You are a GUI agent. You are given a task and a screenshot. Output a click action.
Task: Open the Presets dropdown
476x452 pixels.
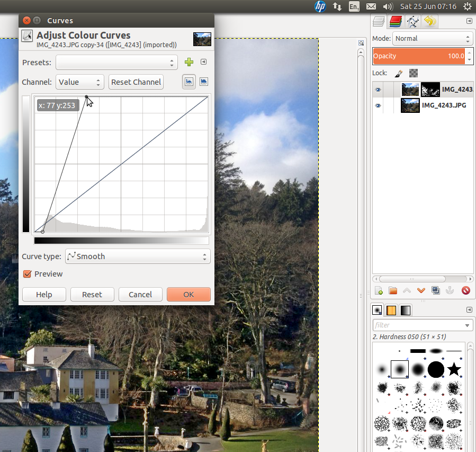tap(116, 63)
